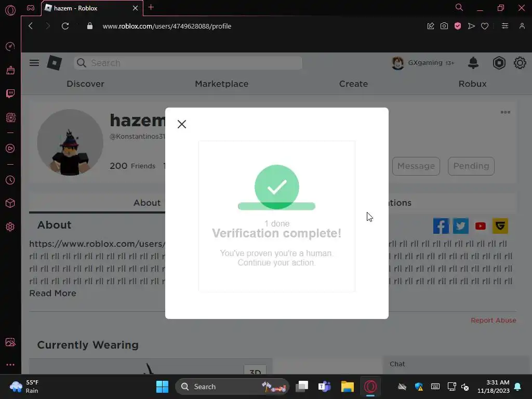This screenshot has width=532, height=399.
Task: Open the Guilded social link
Action: [500, 226]
